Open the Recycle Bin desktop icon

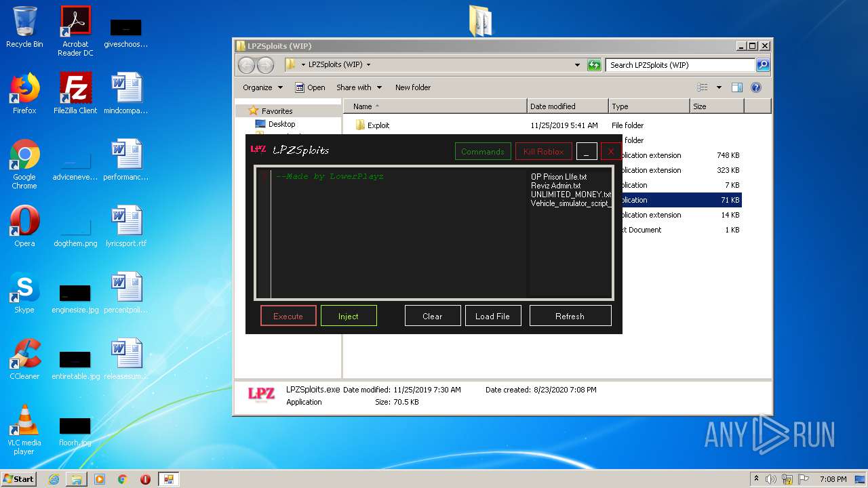24,27
